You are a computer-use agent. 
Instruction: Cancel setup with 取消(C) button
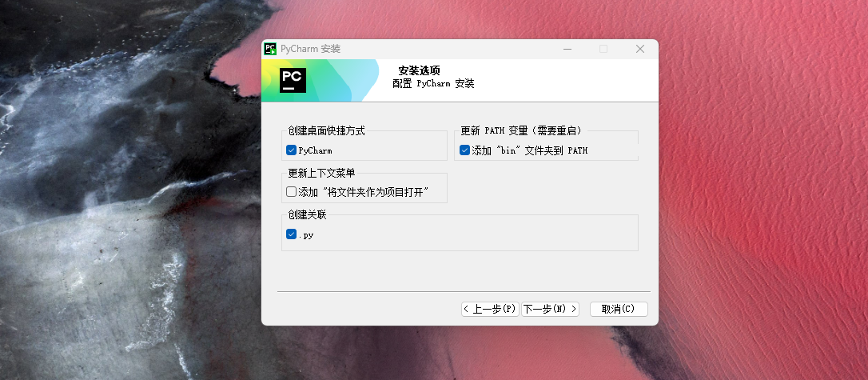point(619,309)
